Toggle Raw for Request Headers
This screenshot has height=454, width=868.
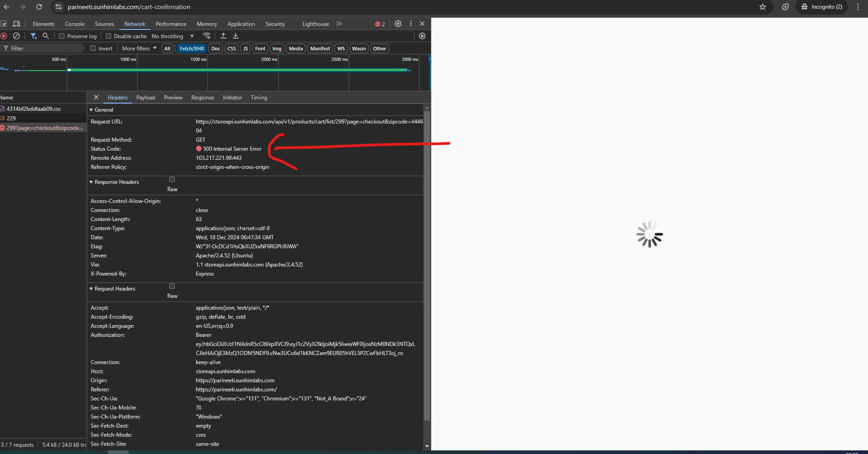point(172,286)
